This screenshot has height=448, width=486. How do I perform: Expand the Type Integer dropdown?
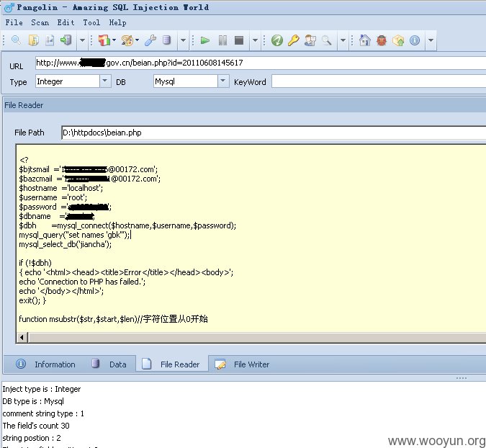coord(105,81)
